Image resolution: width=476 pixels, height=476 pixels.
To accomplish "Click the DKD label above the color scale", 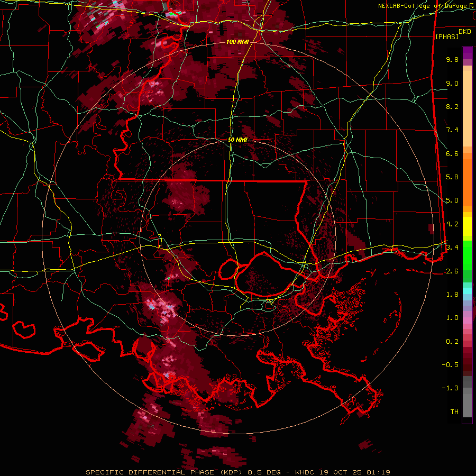I will [x=465, y=32].
